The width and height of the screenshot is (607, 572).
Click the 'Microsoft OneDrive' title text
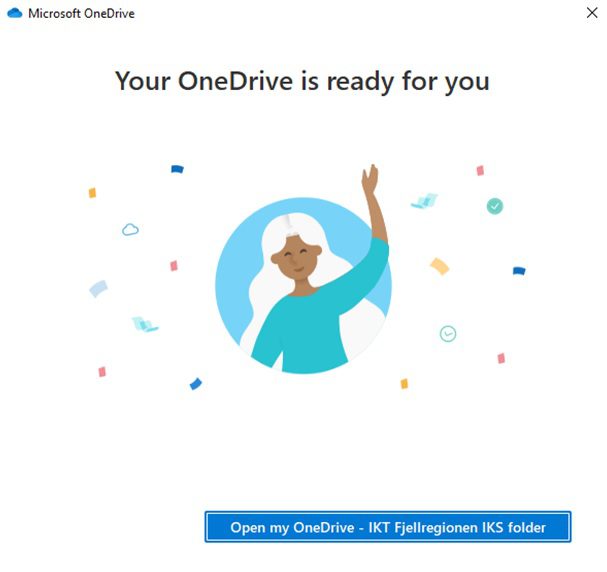[x=81, y=14]
